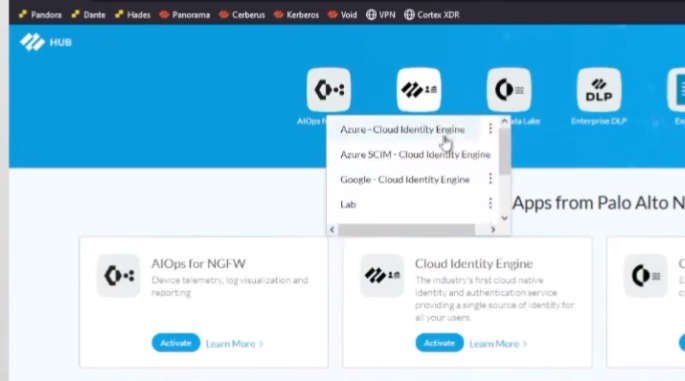Click the dropdown list scroll down arrow
This screenshot has height=381, width=685.
pos(505,218)
